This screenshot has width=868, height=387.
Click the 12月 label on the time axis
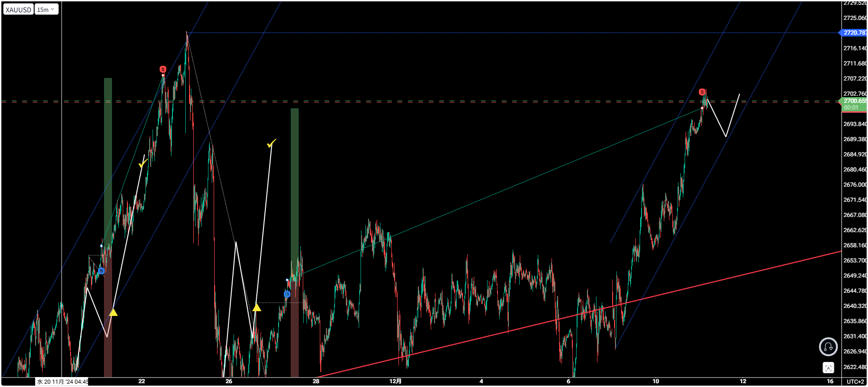pyautogui.click(x=396, y=381)
